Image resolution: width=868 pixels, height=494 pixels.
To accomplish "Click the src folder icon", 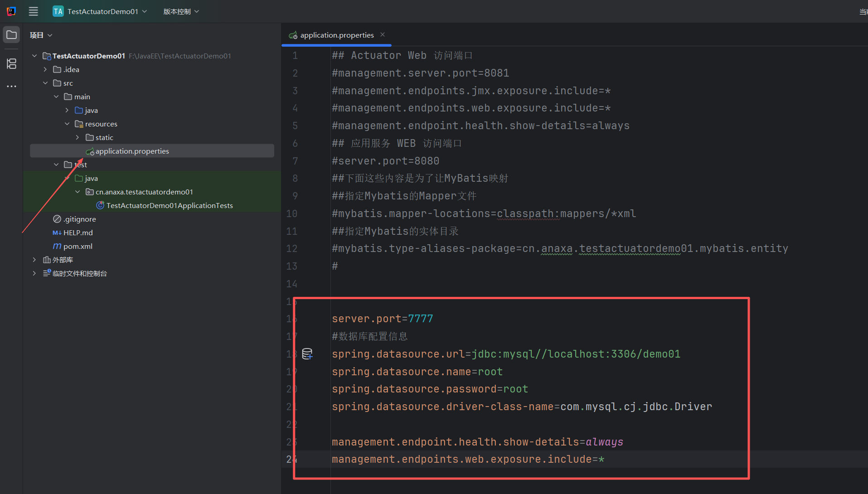I will click(x=57, y=83).
